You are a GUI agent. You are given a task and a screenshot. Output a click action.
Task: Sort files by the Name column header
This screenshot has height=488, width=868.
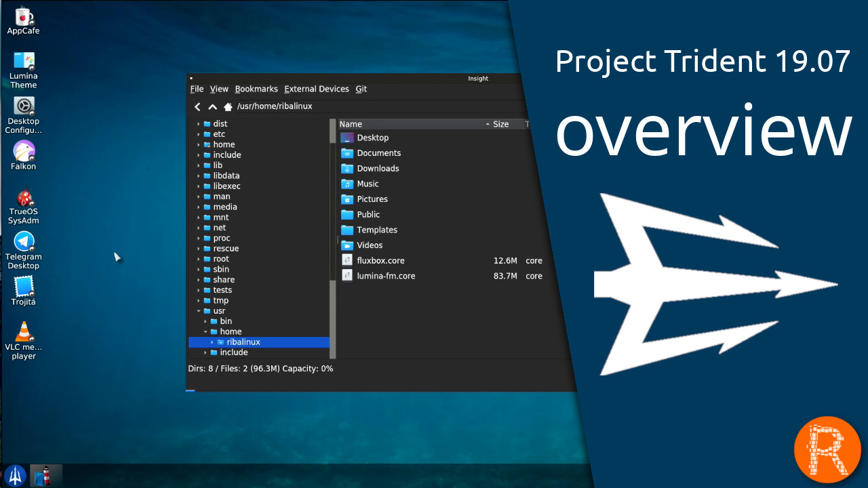pos(414,124)
